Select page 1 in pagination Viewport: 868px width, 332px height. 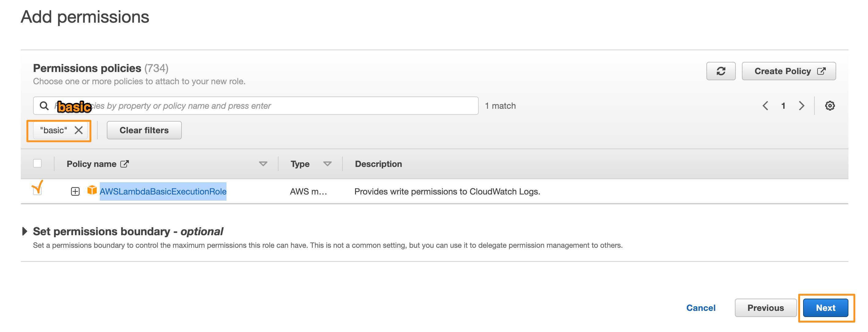pos(784,105)
